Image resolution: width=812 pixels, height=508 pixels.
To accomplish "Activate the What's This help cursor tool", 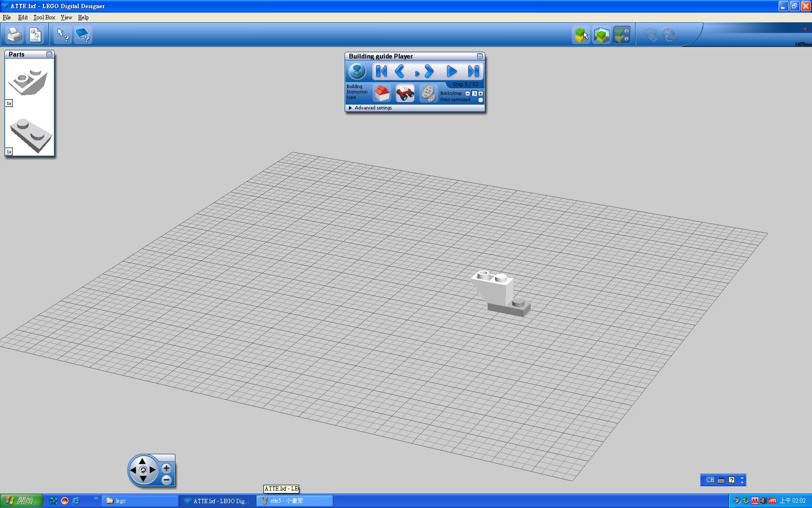I will click(x=63, y=35).
